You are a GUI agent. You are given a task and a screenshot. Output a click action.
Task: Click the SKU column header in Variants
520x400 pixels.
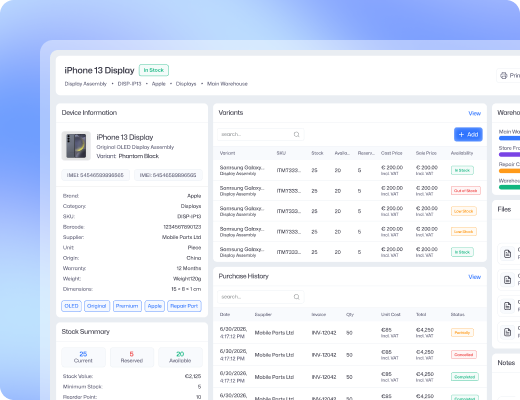click(x=281, y=153)
